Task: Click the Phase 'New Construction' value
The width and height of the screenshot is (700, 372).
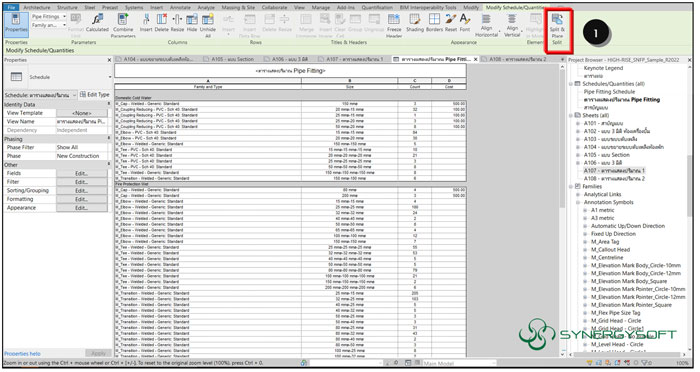Action: coord(82,156)
